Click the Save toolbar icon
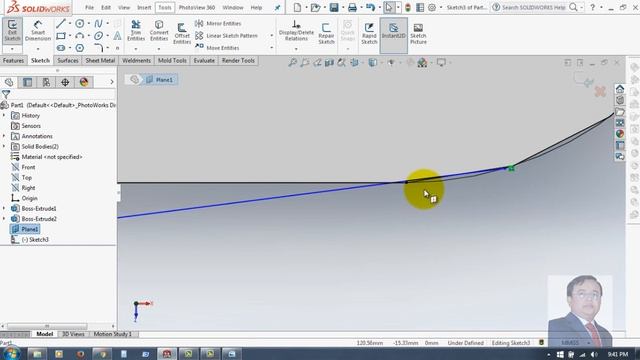The height and width of the screenshot is (360, 640). pyautogui.click(x=334, y=7)
